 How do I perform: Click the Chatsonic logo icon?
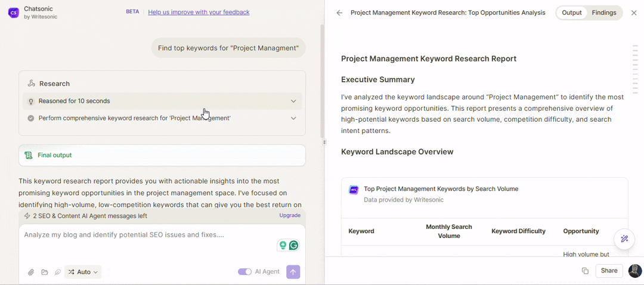click(13, 13)
